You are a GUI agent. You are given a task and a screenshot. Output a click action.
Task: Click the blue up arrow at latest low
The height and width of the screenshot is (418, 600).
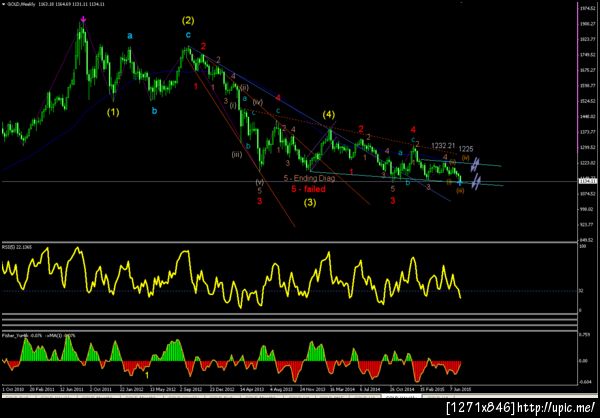[x=460, y=183]
